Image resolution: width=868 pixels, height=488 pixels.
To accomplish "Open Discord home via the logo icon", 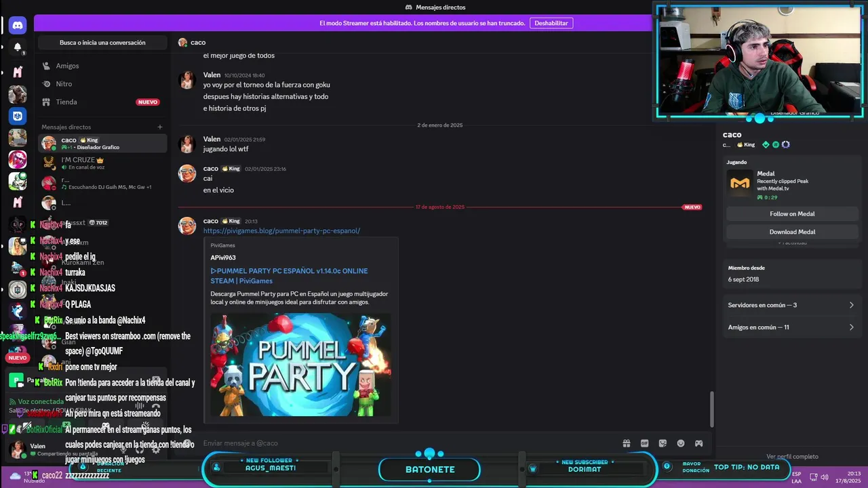I will coord(18,25).
